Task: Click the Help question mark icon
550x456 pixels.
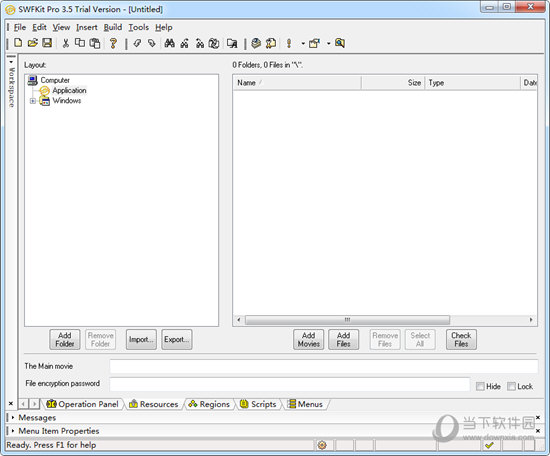Action: pos(113,43)
